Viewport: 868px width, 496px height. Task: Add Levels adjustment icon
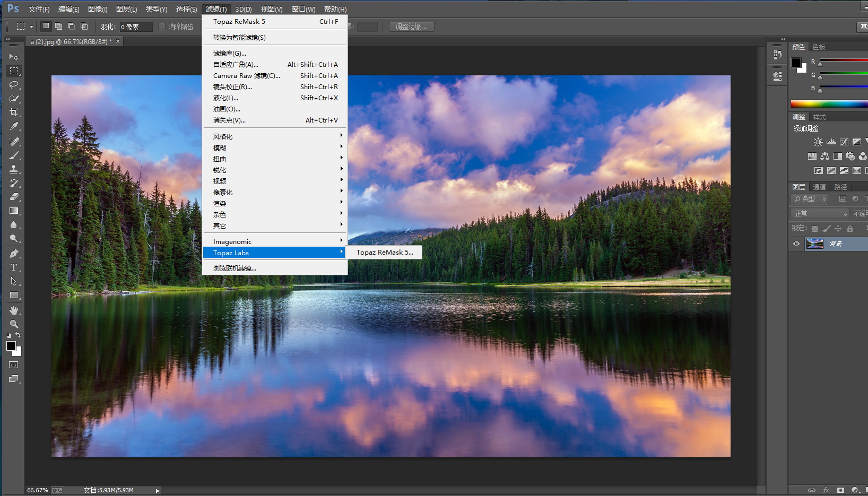click(831, 142)
